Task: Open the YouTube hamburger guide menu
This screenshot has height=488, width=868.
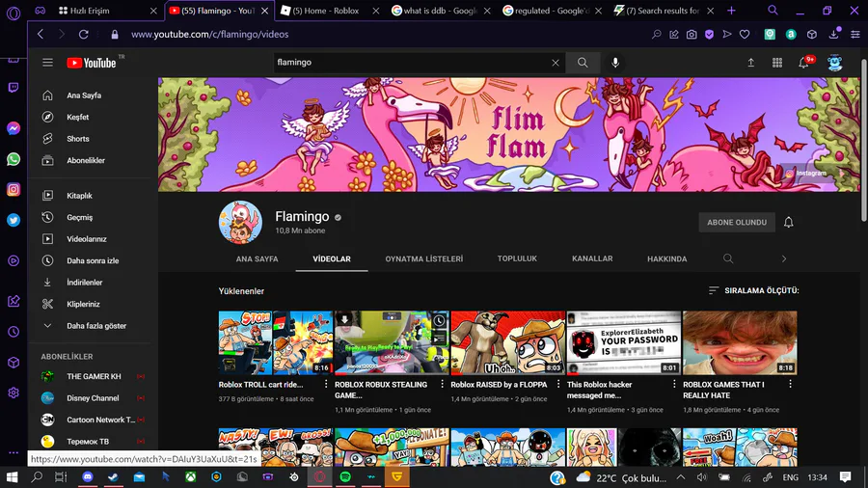Action: (47, 63)
